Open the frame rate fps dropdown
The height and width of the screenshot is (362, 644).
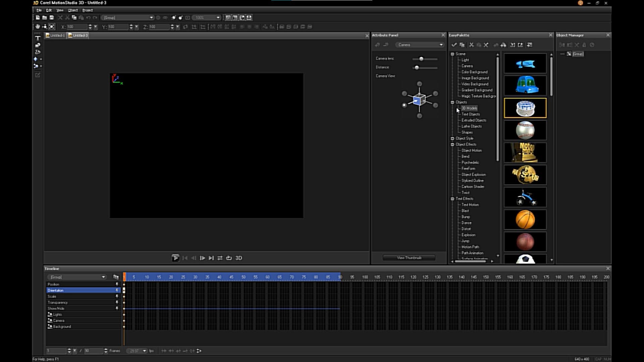coord(145,351)
